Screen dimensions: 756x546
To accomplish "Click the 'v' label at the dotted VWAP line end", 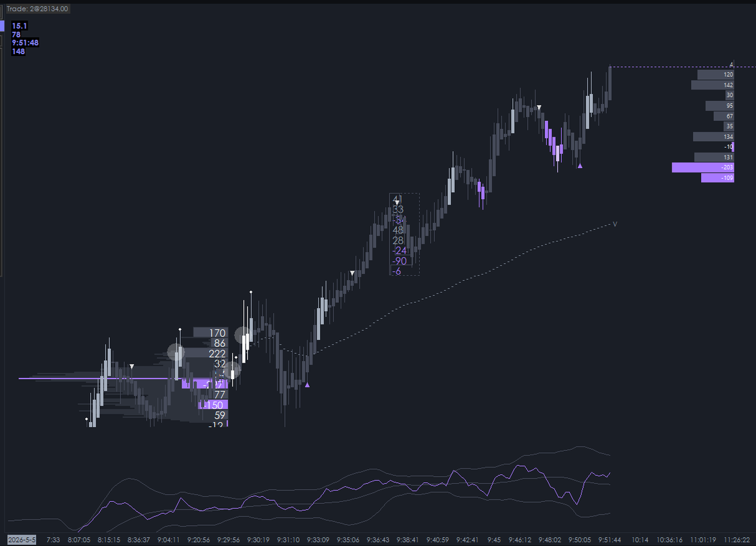I will coord(615,224).
